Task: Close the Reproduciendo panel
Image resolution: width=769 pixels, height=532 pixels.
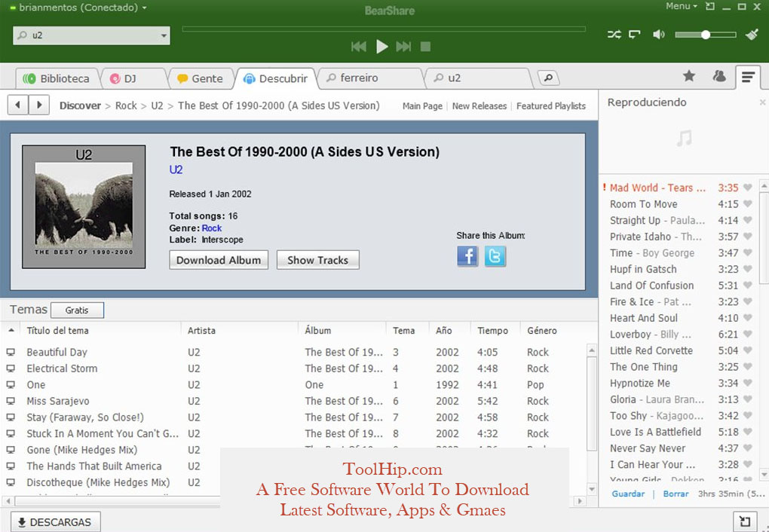Action: (762, 102)
